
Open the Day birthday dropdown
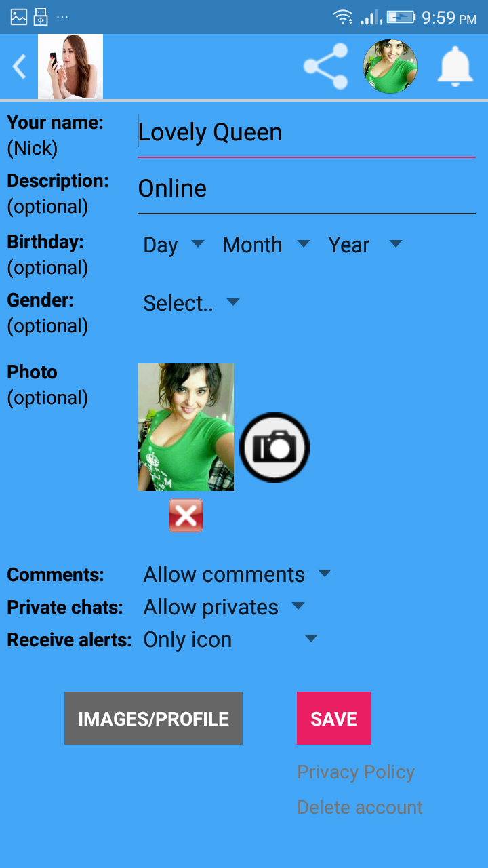(x=174, y=245)
